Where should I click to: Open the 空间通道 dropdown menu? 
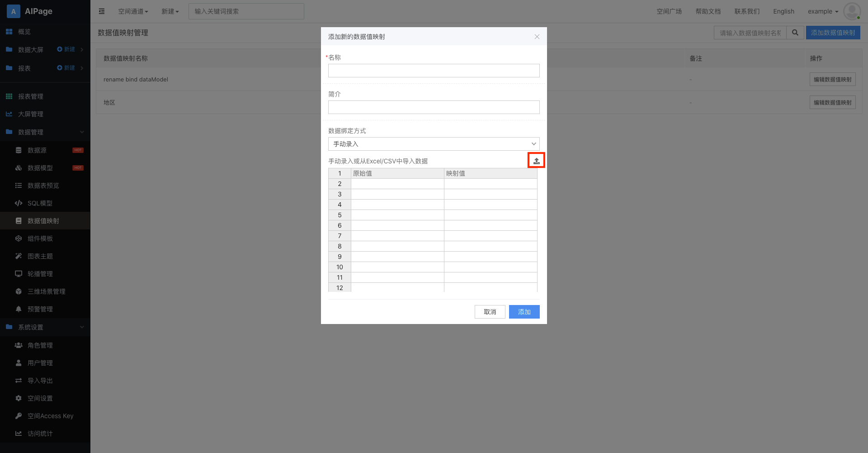point(133,11)
